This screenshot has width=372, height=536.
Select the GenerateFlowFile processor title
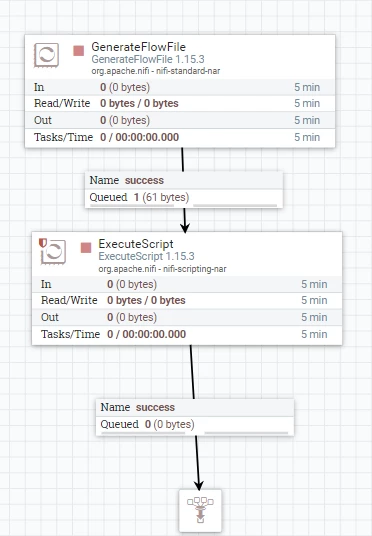click(x=138, y=47)
